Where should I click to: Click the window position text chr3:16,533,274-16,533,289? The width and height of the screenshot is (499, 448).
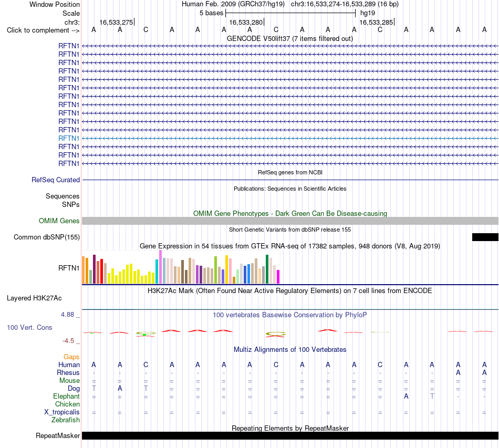point(345,4)
